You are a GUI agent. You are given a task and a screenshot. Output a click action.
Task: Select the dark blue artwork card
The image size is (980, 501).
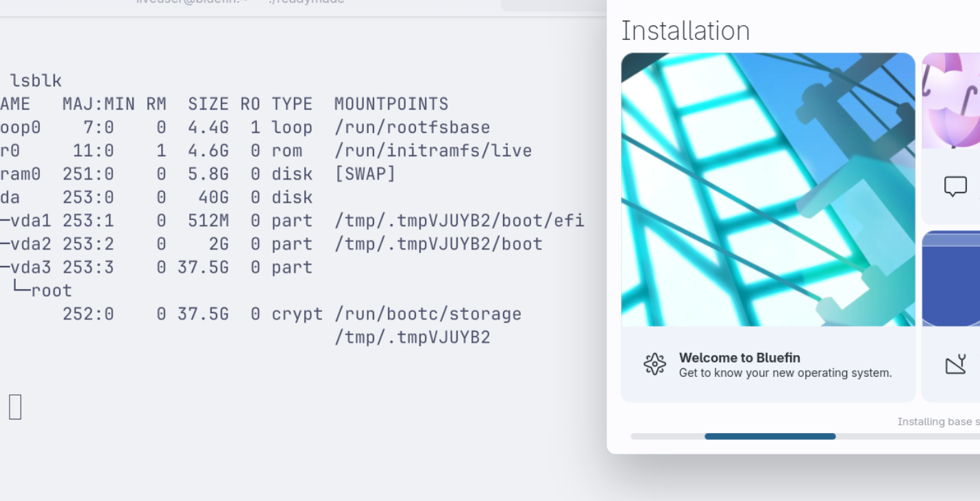[951, 281]
